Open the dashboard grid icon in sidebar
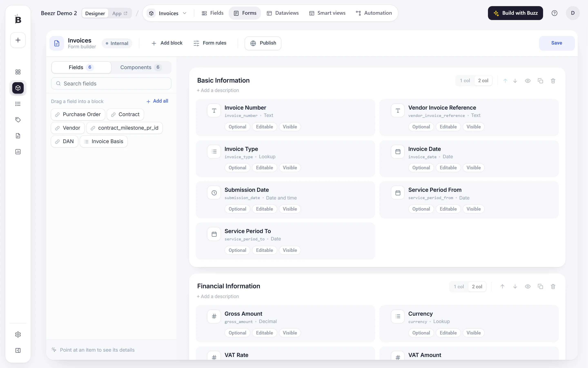This screenshot has height=368, width=588. pyautogui.click(x=18, y=72)
